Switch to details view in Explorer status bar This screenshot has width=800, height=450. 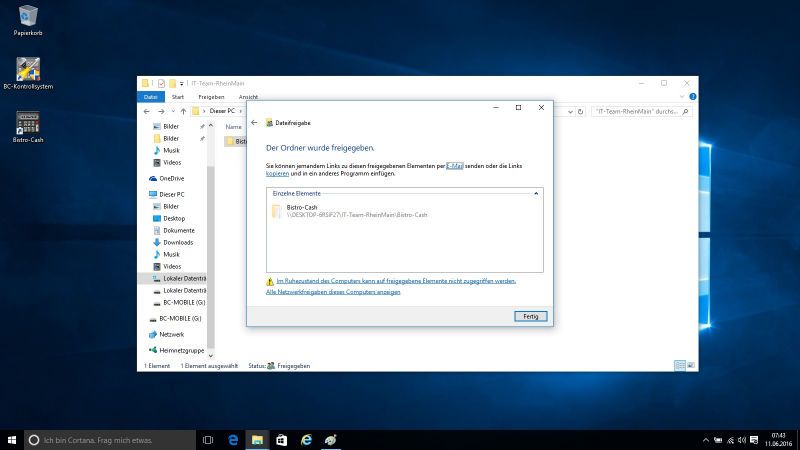pos(680,365)
